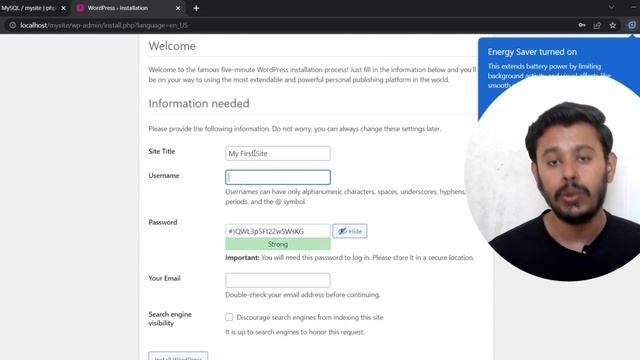
Task: Click the Site Title input field
Action: (x=278, y=153)
